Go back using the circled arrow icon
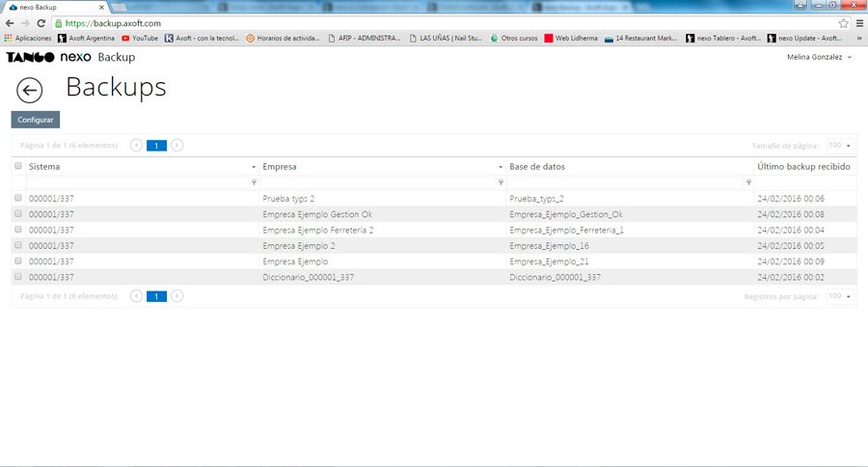This screenshot has width=868, height=467. pos(29,91)
